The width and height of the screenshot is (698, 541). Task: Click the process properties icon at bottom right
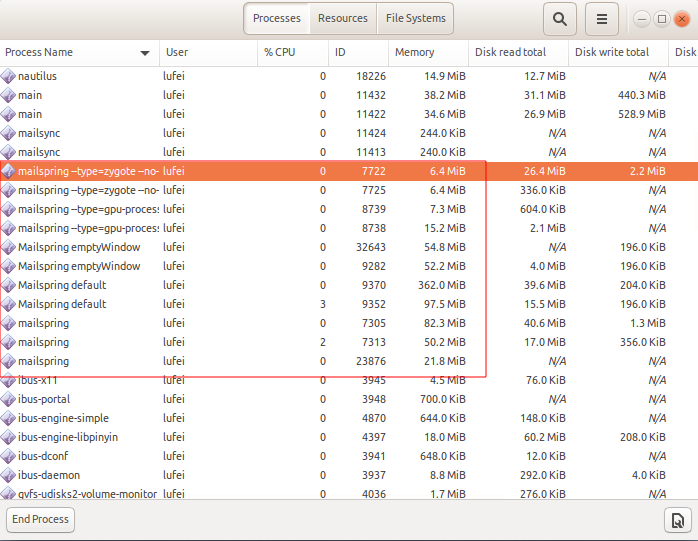tap(678, 520)
